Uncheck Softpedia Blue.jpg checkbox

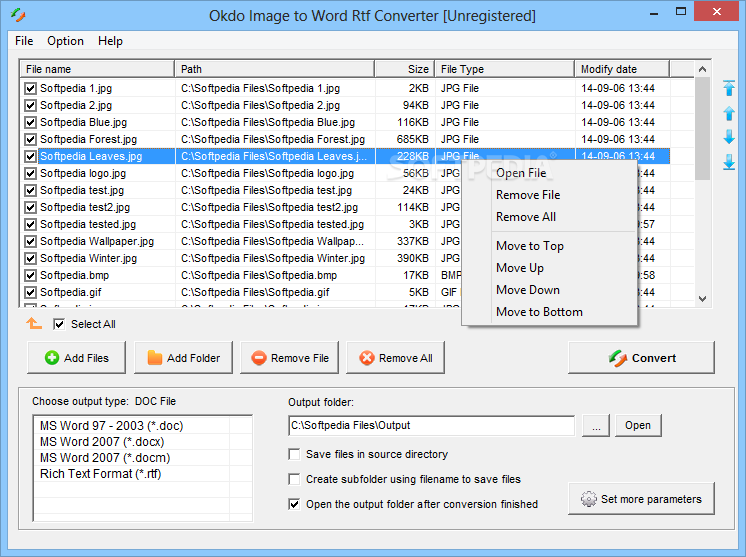[x=30, y=123]
